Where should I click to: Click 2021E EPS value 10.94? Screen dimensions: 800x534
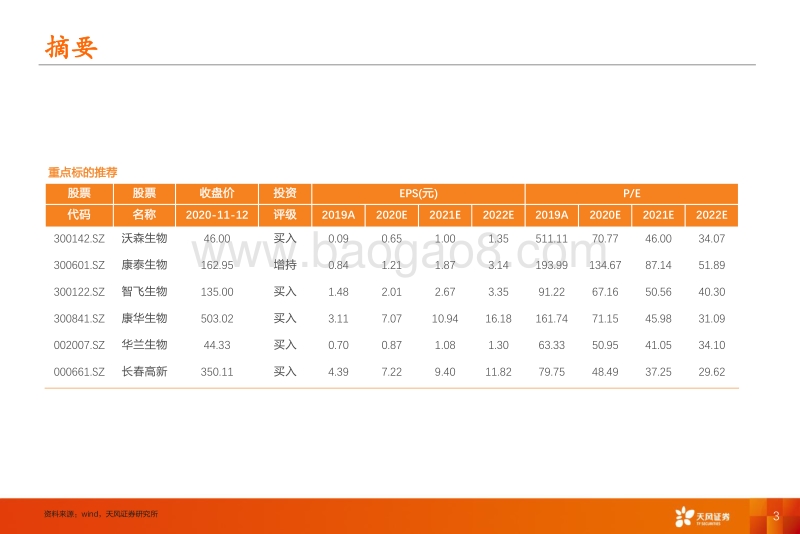(445, 319)
